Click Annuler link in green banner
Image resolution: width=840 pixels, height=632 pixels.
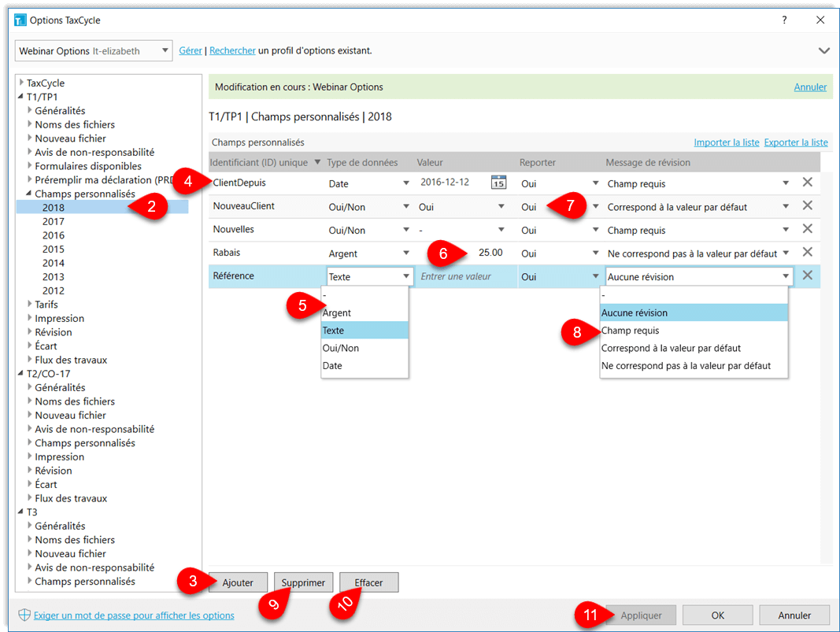click(x=810, y=87)
